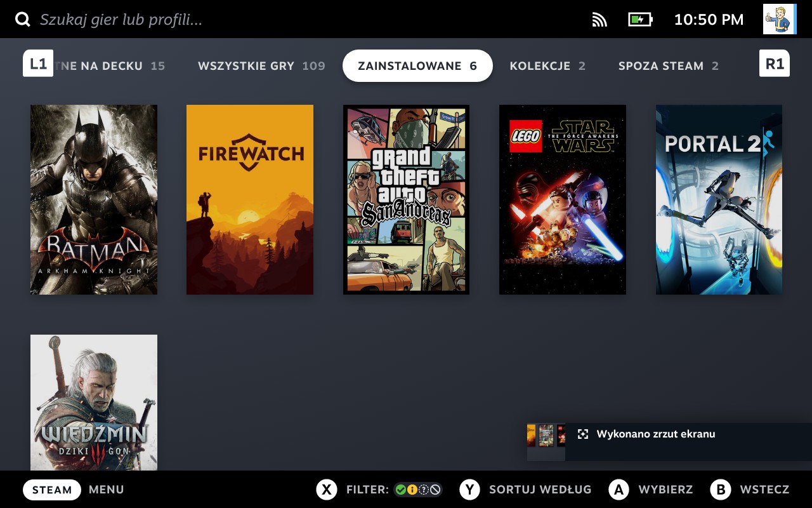Open LEGO Star Wars Force Awakens cover
Screen dimensions: 812x508
point(563,199)
